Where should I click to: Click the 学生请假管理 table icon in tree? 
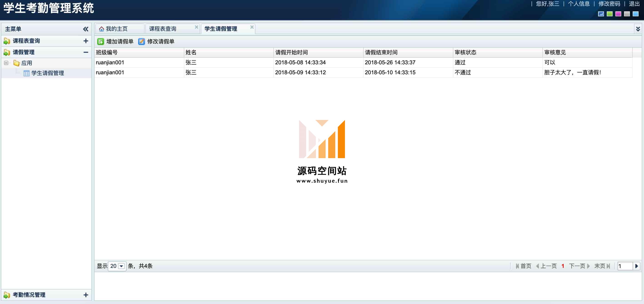pyautogui.click(x=26, y=73)
